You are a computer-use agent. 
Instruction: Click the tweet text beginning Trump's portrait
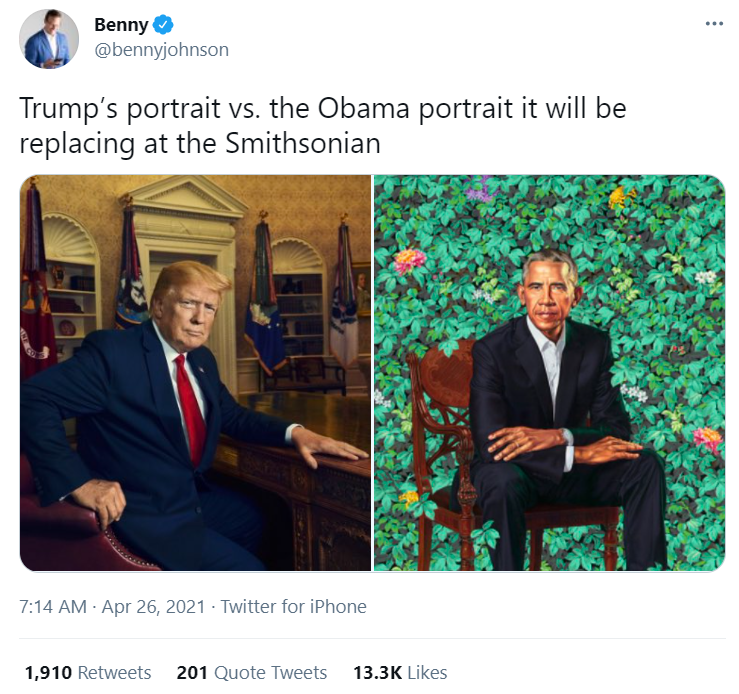coord(323,126)
